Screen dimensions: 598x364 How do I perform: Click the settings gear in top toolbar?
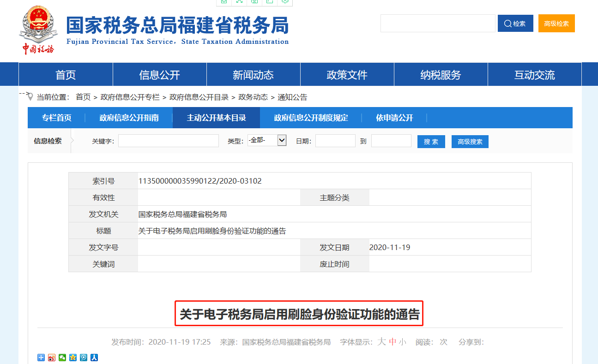pos(285,2)
